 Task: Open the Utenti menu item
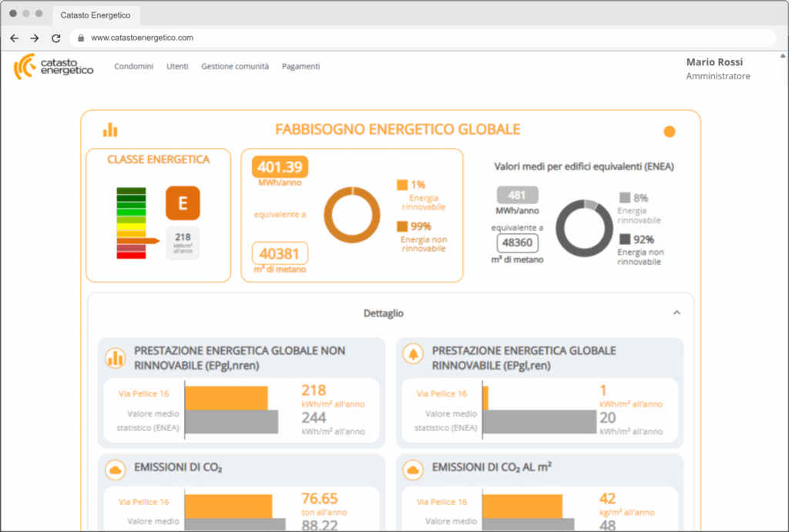click(177, 67)
